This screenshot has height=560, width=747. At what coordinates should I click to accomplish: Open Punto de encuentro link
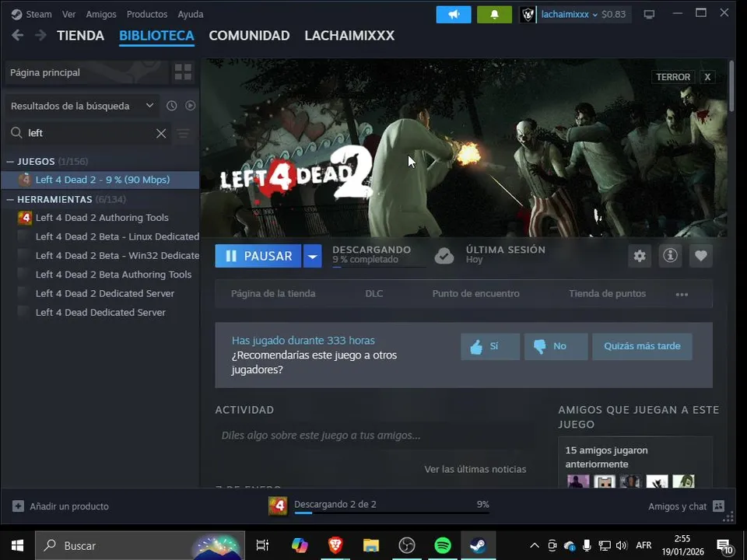476,294
